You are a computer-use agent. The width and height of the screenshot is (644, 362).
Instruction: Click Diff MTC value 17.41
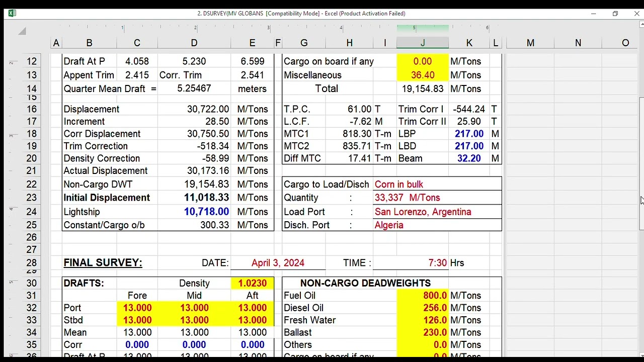coord(359,158)
